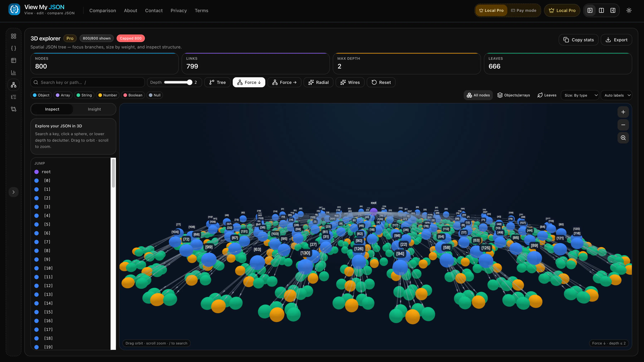Open the compare branches sidebar icon
The height and width of the screenshot is (362, 644).
point(13,109)
